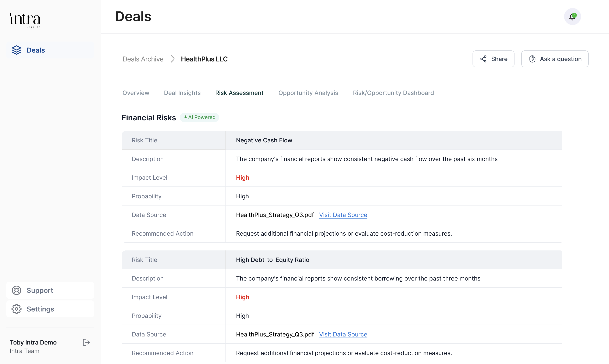Visit Data Source for High Debt-to-Equity Ratio
609x364 pixels.
tap(343, 334)
